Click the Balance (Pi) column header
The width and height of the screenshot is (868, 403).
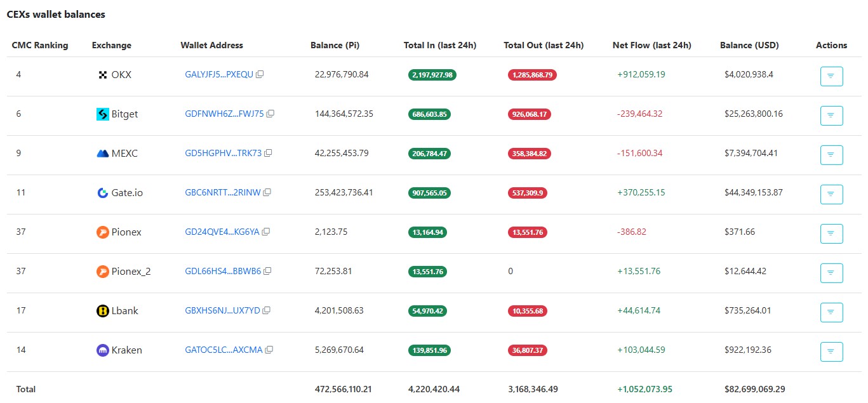[335, 45]
